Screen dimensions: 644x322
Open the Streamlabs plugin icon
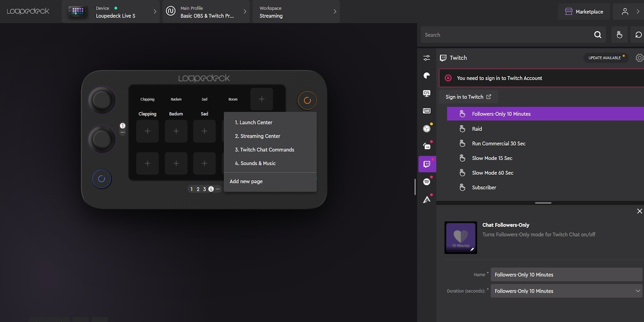(x=427, y=146)
